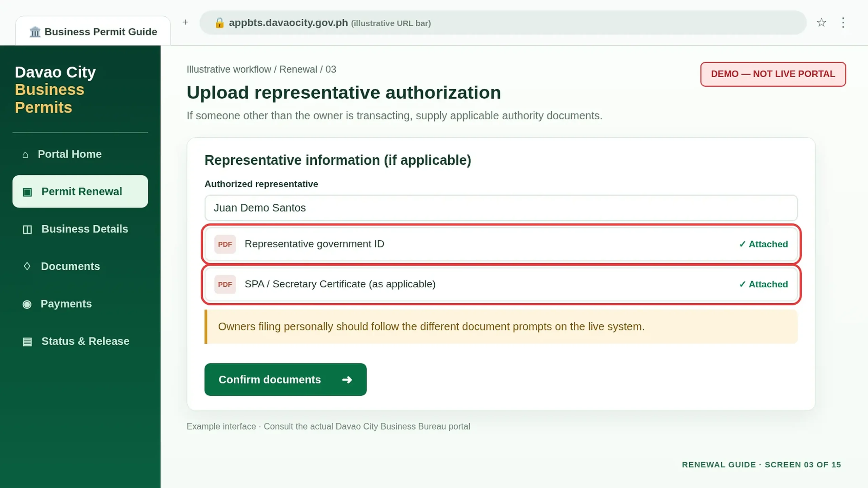This screenshot has height=488, width=868.
Task: Click the appbts.davaocity.gov.ph address bar
Action: point(503,23)
